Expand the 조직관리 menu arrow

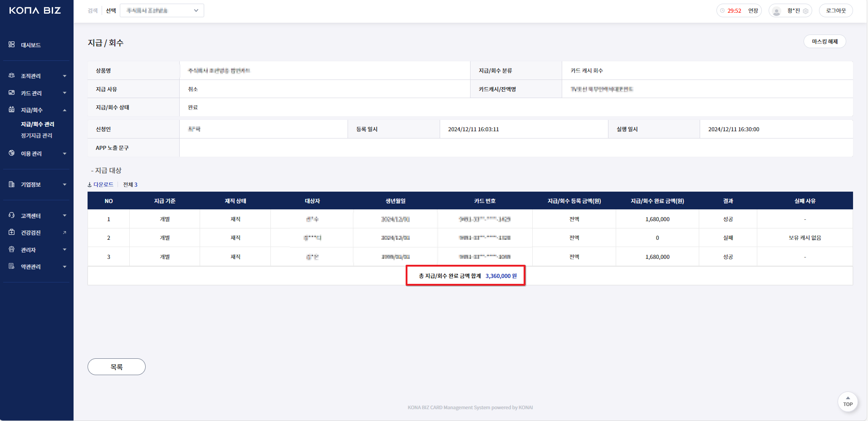coord(64,76)
